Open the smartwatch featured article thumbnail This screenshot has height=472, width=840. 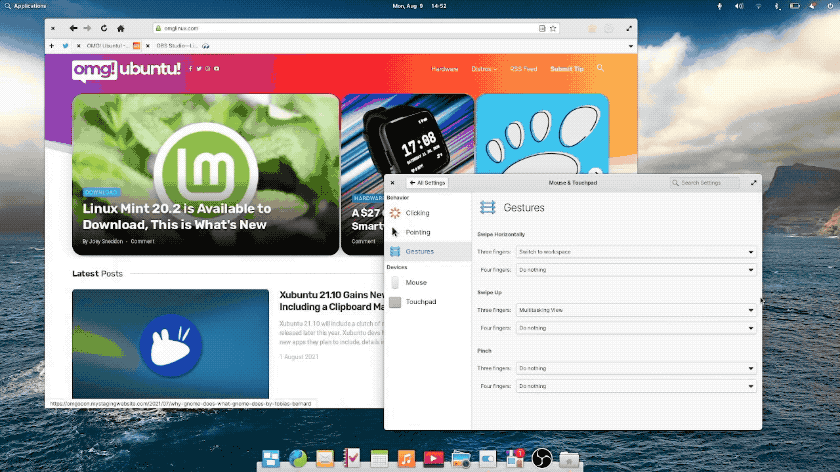(x=407, y=134)
